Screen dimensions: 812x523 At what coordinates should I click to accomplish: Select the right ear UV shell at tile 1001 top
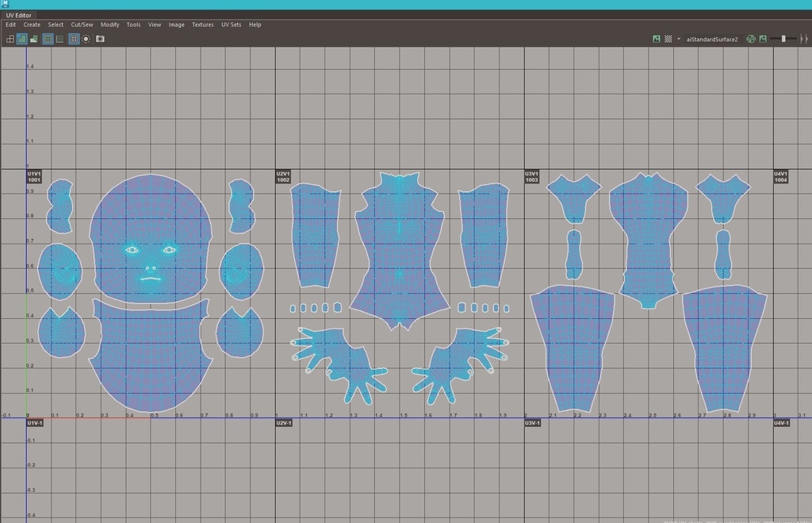coord(241,206)
